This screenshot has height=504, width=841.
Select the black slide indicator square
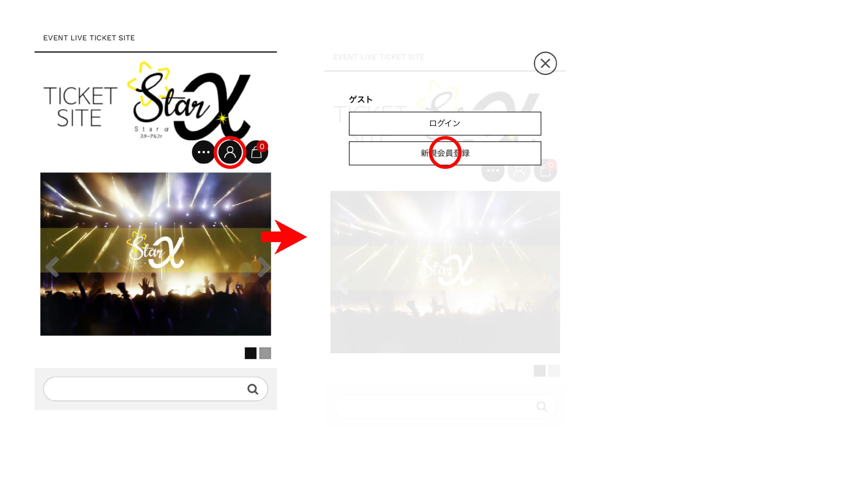click(x=251, y=353)
